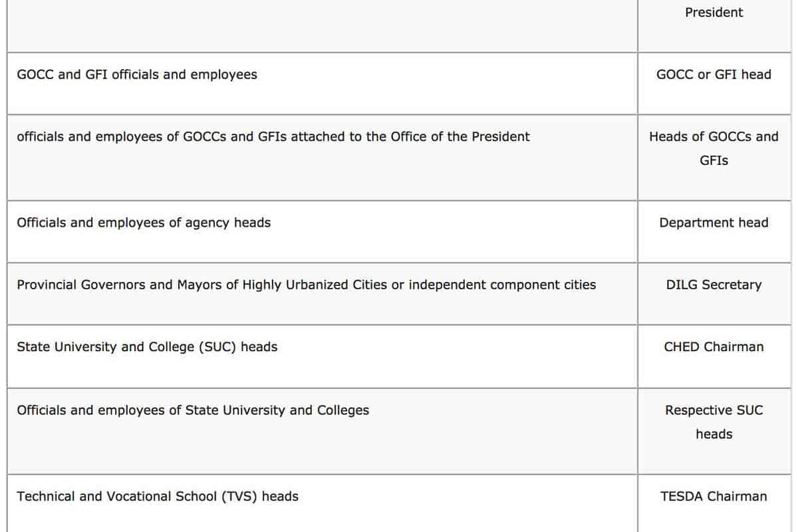The image size is (798, 532).
Task: Select the row text about GOCCs attached to Office
Action: (x=273, y=136)
